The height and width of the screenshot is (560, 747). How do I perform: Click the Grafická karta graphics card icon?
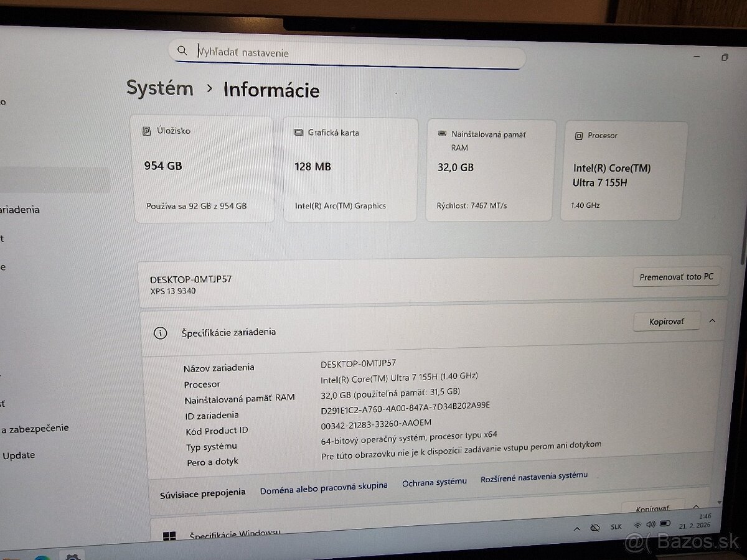coord(299,132)
